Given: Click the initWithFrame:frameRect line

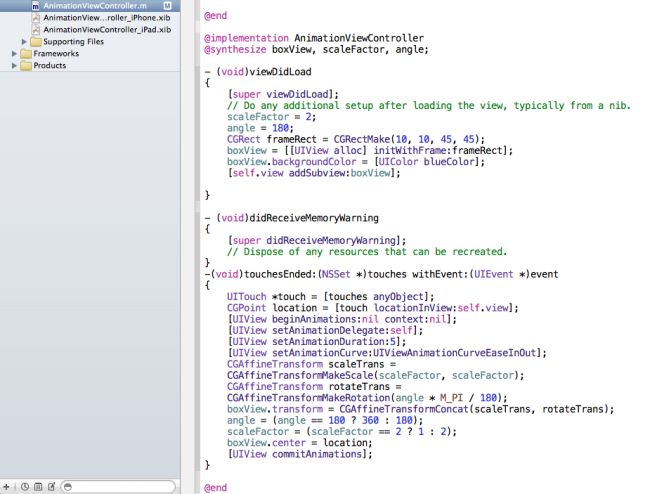Looking at the screenshot, I should (x=370, y=150).
